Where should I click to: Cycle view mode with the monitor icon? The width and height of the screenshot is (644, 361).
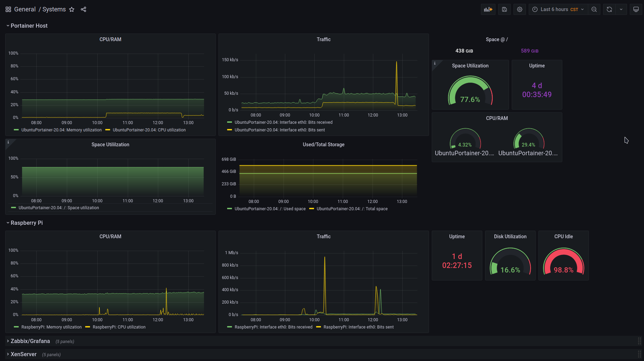coord(636,9)
